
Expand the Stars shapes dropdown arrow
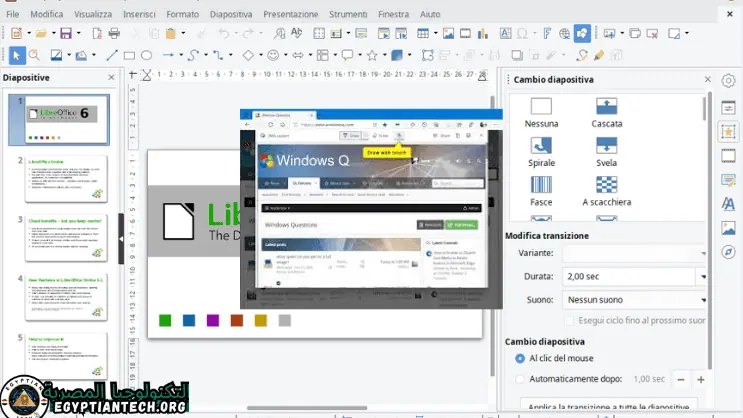coord(385,55)
